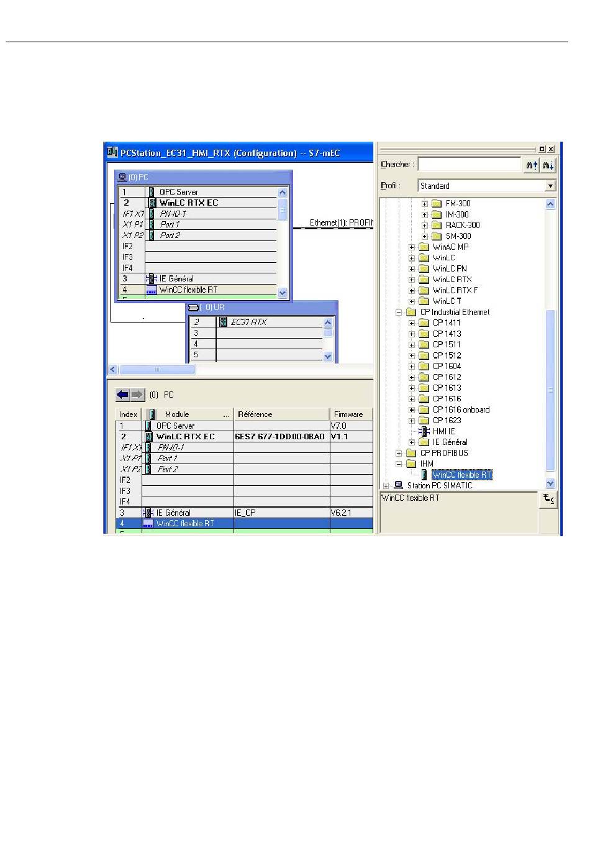This screenshot has height=868, width=590.
Task: Collapse the CP Industrial Ethernet folder
Action: 399,313
